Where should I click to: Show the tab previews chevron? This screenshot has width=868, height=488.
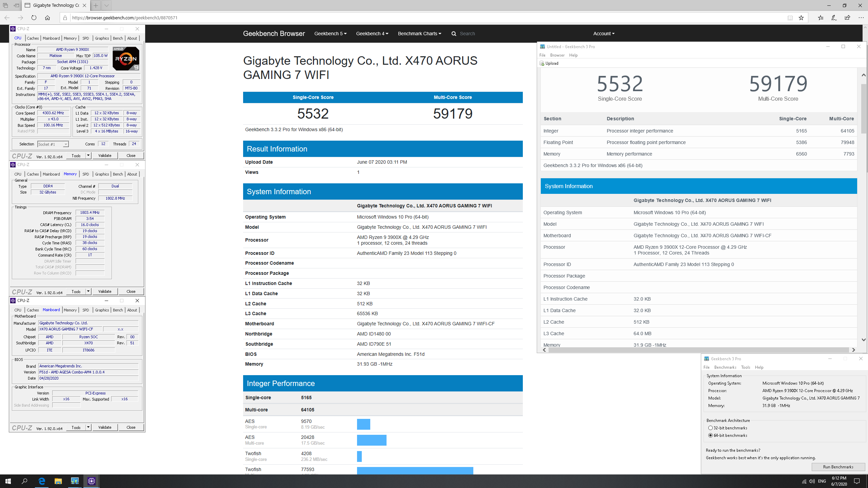coord(106,5)
